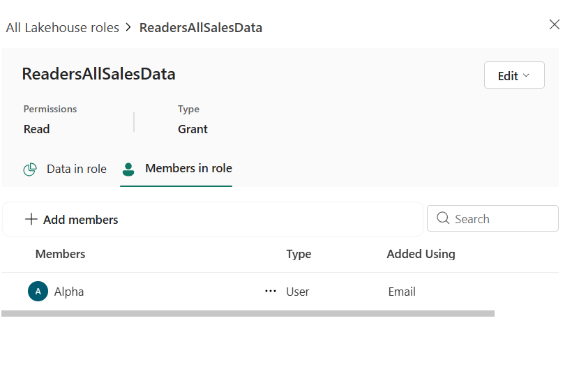572x392 pixels.
Task: Click Add members button
Action: 71,220
